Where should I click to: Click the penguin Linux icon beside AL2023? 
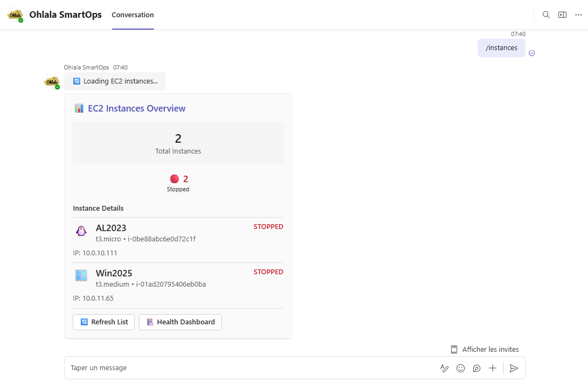pos(81,230)
